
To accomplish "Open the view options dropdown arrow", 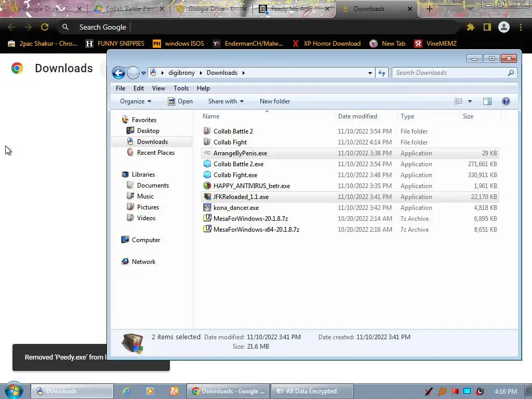I will click(470, 101).
